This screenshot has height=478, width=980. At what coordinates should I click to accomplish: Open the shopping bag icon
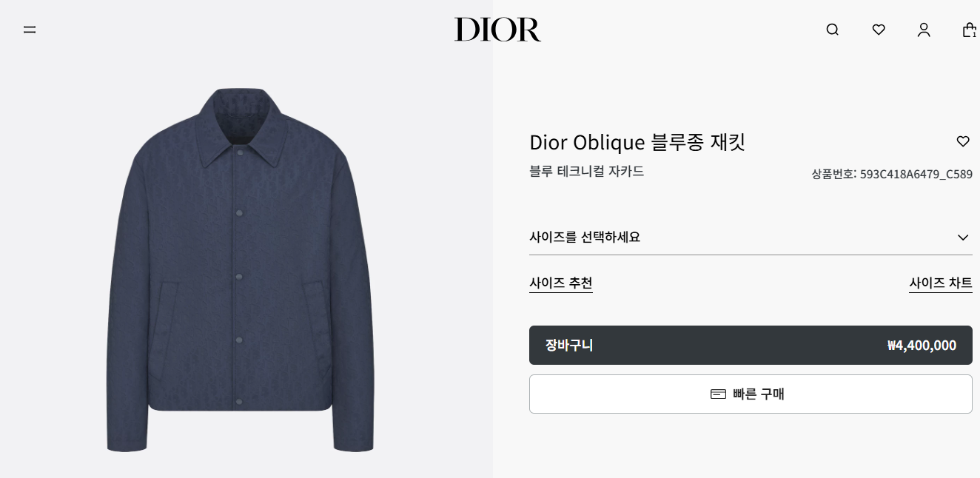[x=969, y=30]
